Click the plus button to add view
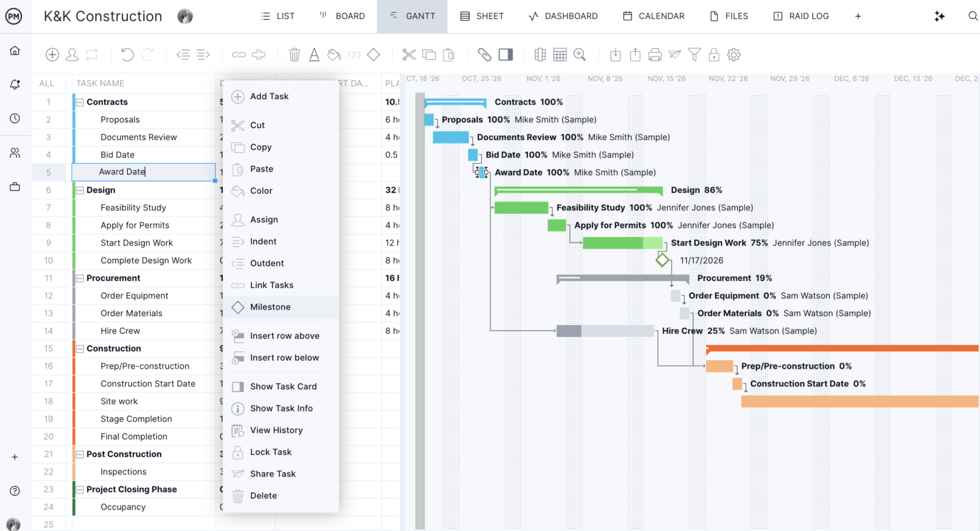This screenshot has width=980, height=531. point(858,17)
